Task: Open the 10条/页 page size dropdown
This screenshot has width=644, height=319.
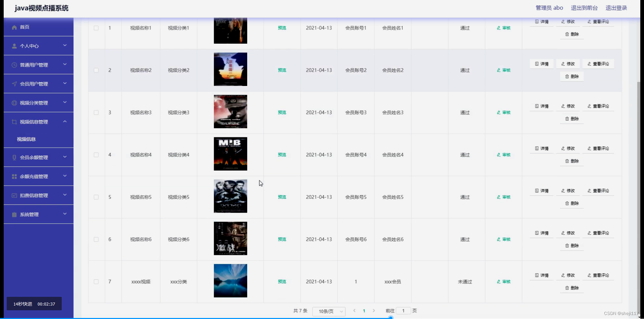Action: (329, 311)
